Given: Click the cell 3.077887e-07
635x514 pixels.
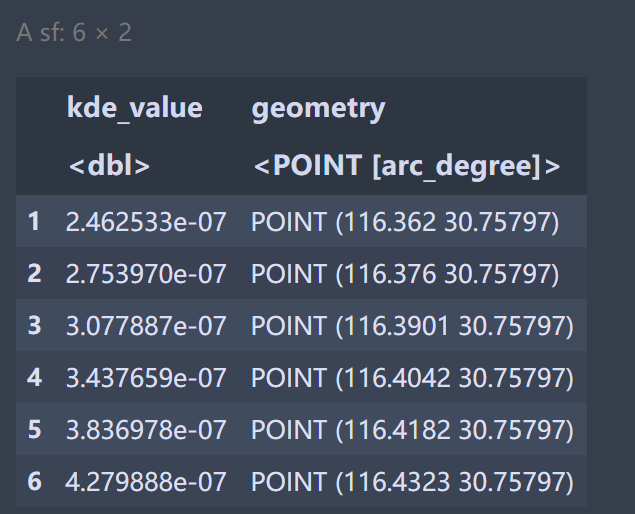Looking at the screenshot, I should click(146, 325).
